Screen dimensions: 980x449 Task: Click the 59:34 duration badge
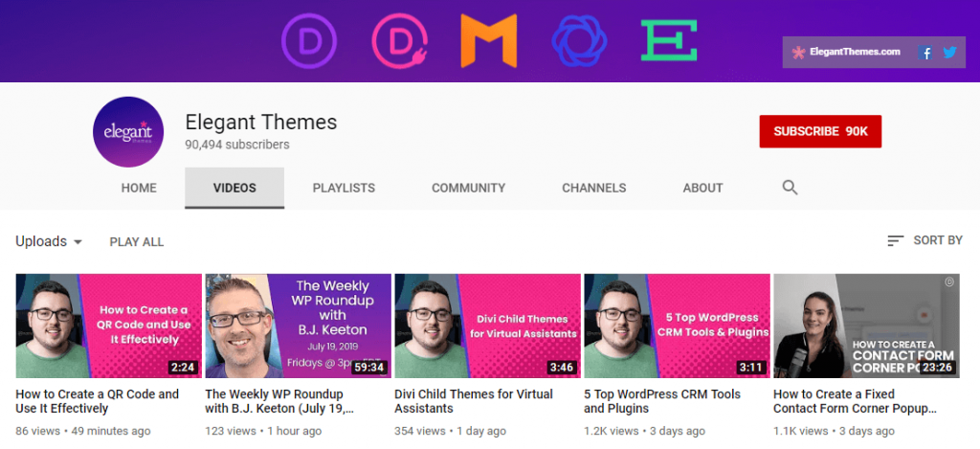click(368, 367)
